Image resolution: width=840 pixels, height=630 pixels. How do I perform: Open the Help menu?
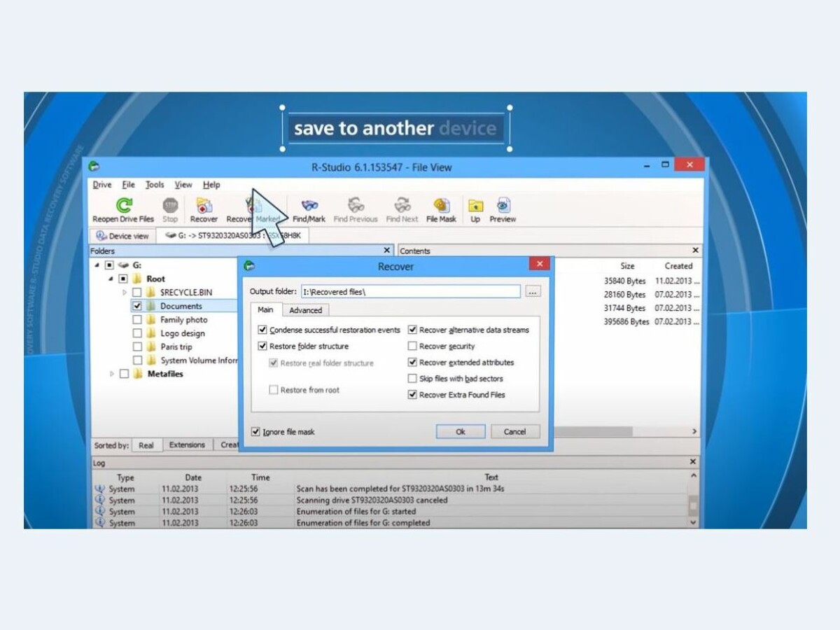click(211, 185)
